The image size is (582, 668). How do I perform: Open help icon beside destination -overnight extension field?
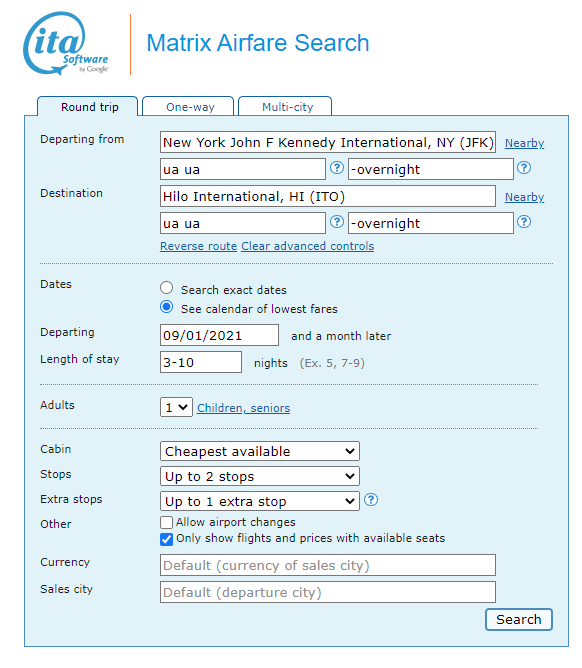pos(524,222)
